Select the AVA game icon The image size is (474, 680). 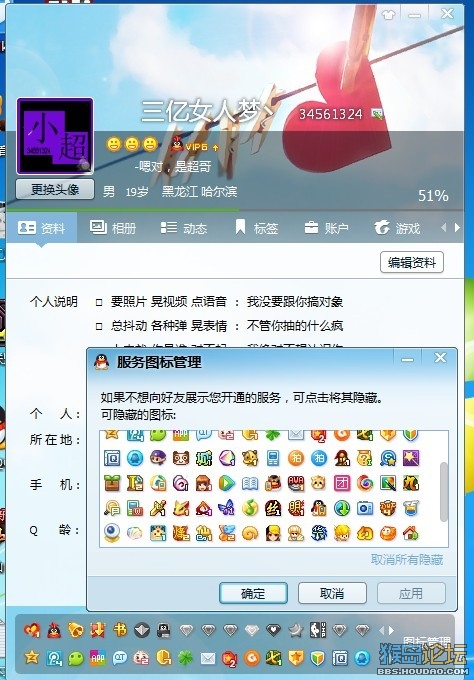[x=296, y=483]
